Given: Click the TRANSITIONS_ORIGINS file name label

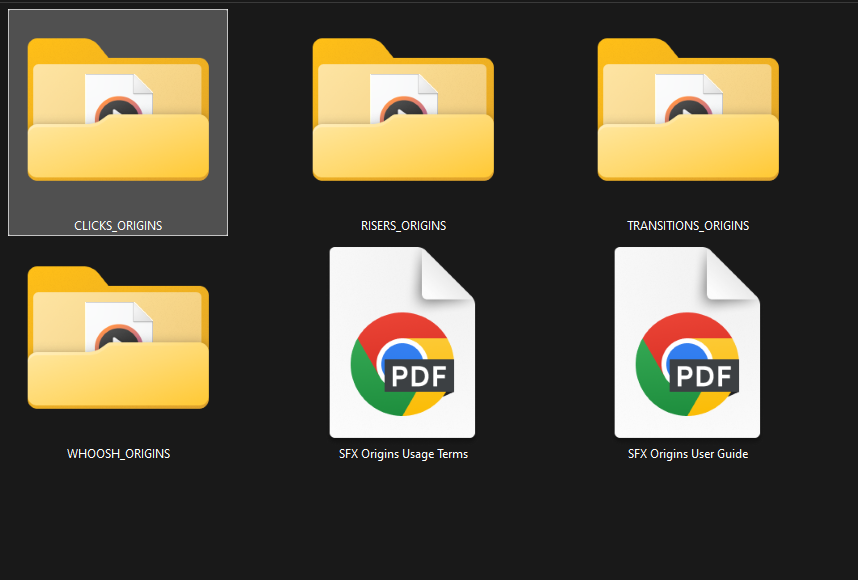Looking at the screenshot, I should [x=688, y=226].
